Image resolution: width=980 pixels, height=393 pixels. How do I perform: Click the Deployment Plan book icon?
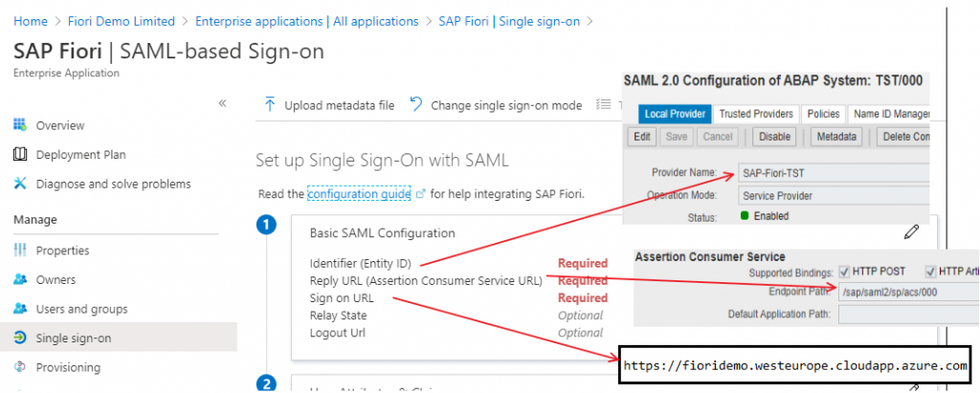[x=20, y=154]
